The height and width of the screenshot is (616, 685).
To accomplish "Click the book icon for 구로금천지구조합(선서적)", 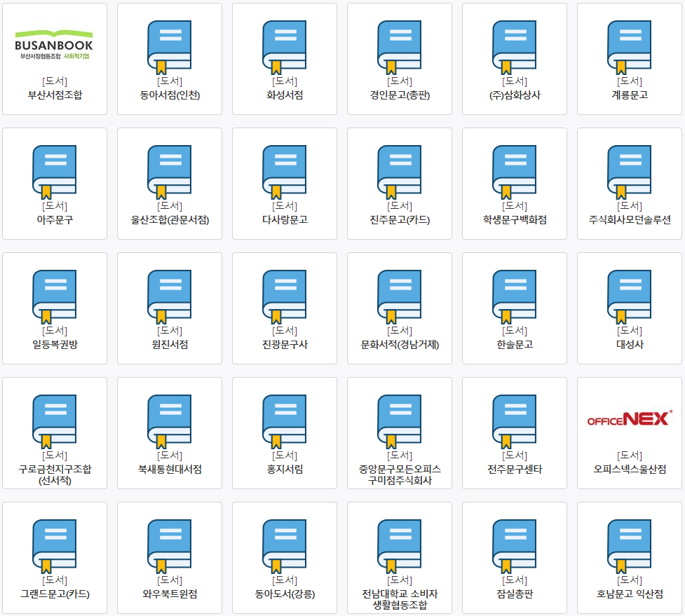I will [x=55, y=422].
